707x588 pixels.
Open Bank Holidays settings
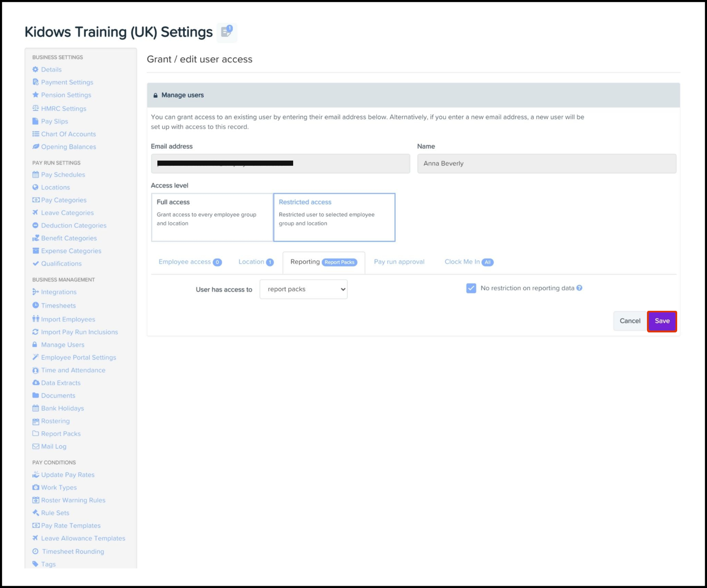click(x=62, y=408)
